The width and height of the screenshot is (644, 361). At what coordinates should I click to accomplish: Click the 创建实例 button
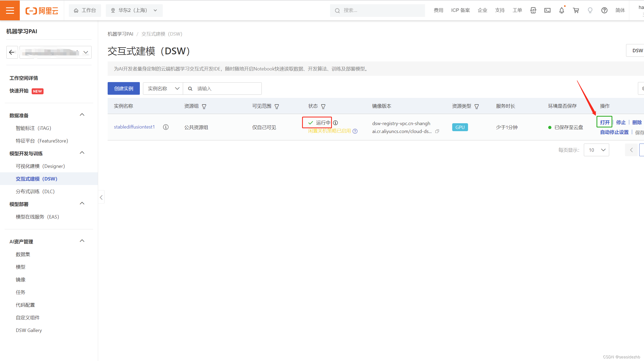(123, 88)
